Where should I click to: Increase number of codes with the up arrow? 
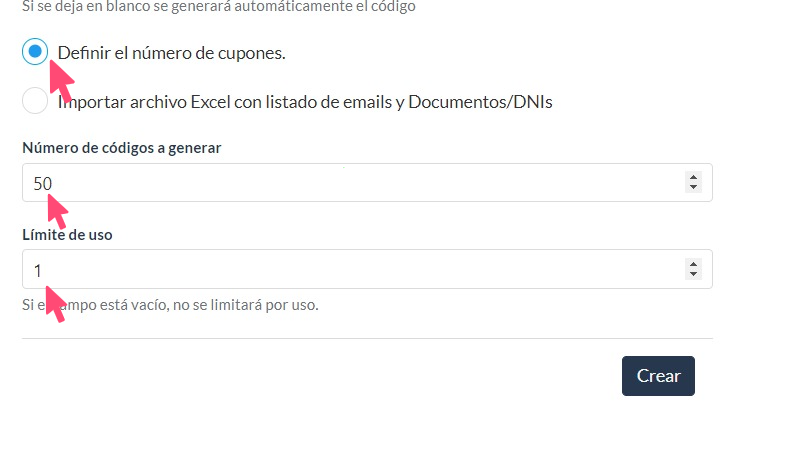pyautogui.click(x=693, y=178)
